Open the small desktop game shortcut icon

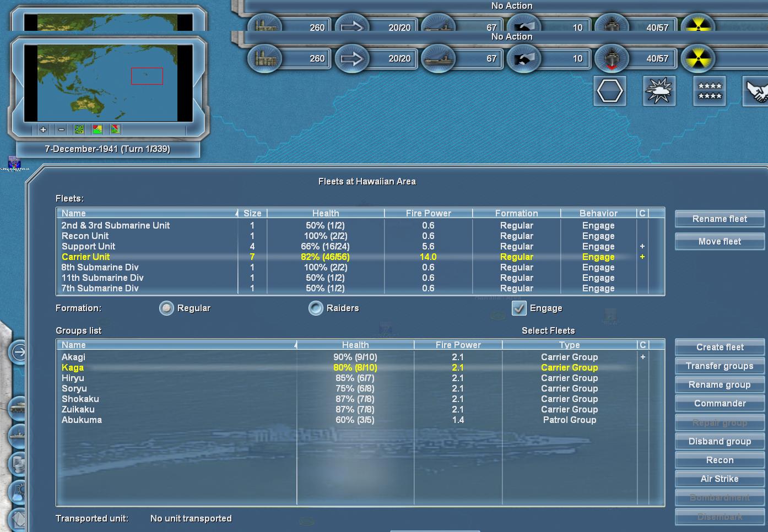pyautogui.click(x=14, y=163)
